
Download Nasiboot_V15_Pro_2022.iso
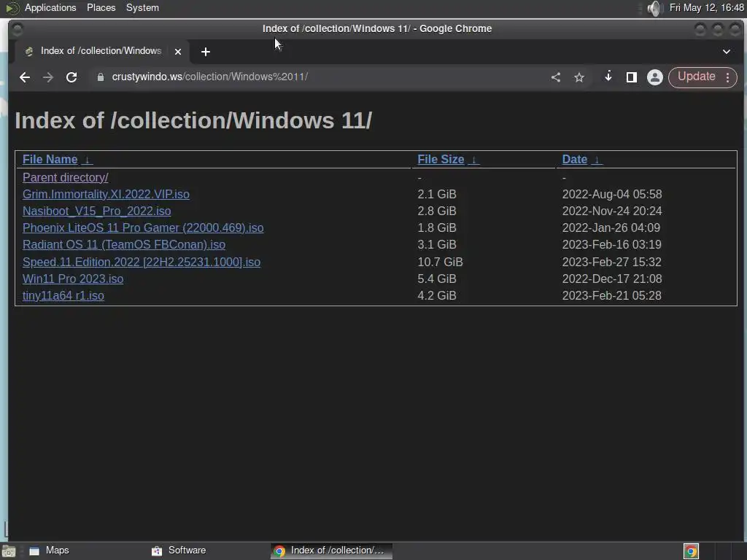click(97, 211)
